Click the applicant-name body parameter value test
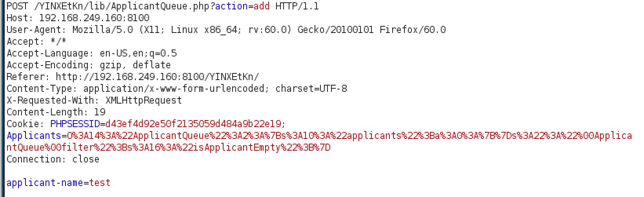644x197 pixels. coord(100,183)
